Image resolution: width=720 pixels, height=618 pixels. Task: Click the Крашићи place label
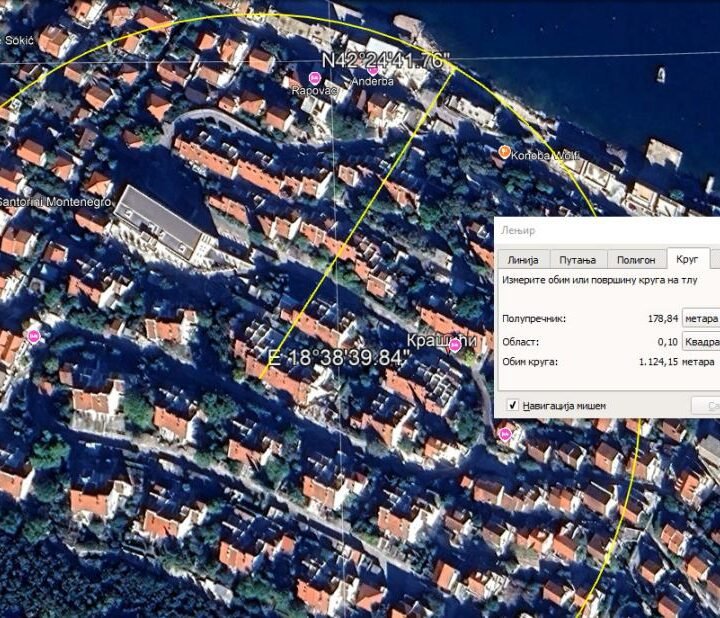tap(441, 340)
